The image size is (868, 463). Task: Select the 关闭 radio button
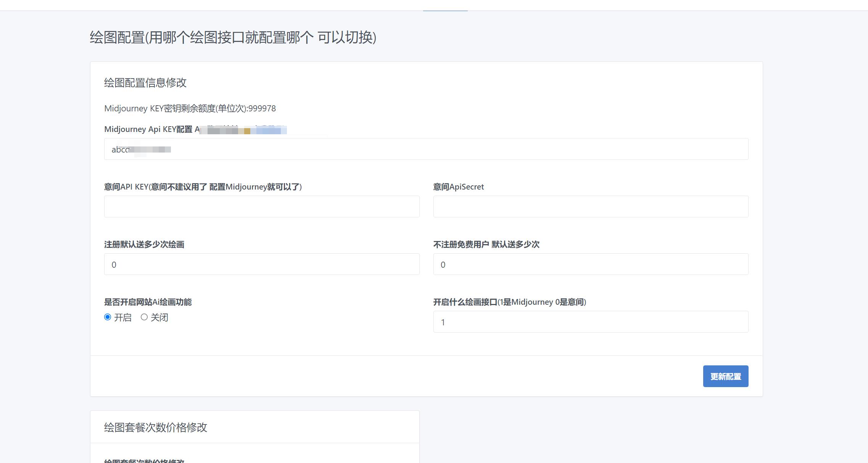pyautogui.click(x=144, y=317)
